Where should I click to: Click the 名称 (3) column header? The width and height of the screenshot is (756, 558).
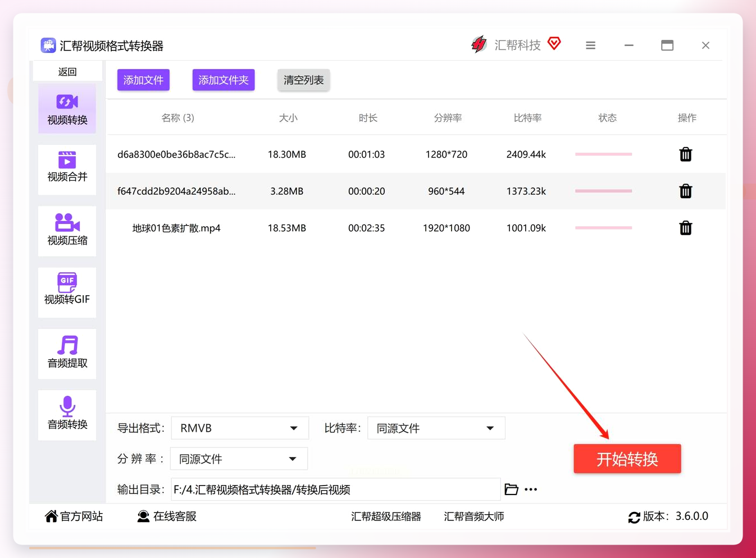click(177, 118)
